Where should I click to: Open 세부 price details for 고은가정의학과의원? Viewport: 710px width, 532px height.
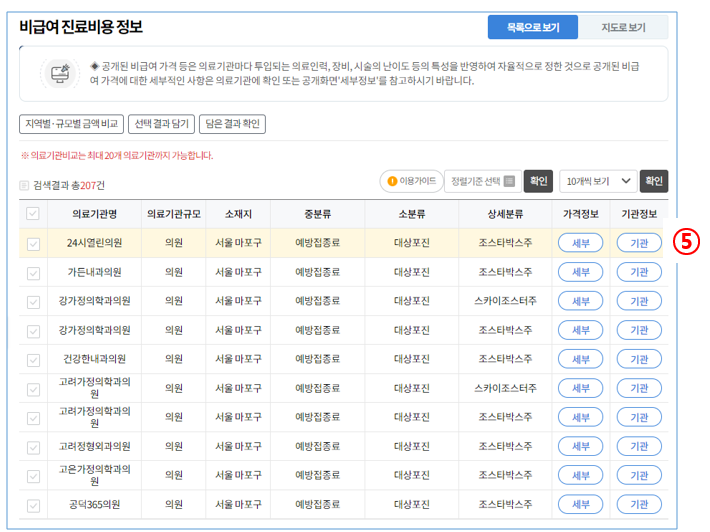click(x=580, y=475)
